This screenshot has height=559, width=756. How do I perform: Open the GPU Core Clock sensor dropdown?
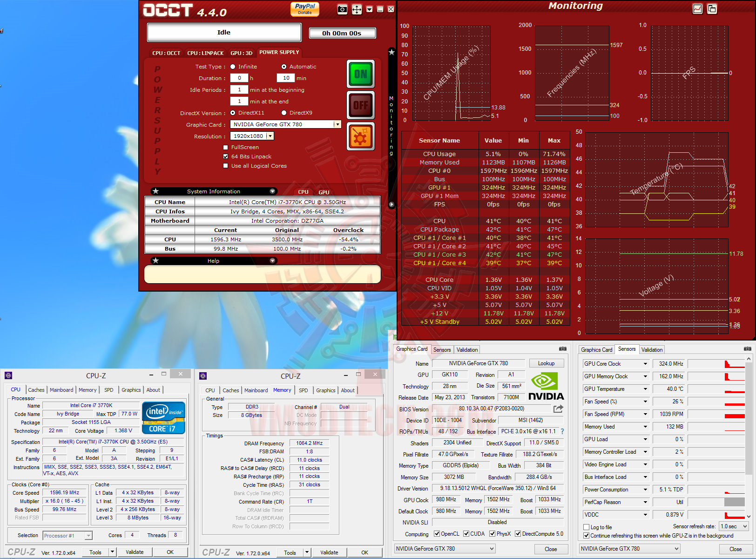645,364
